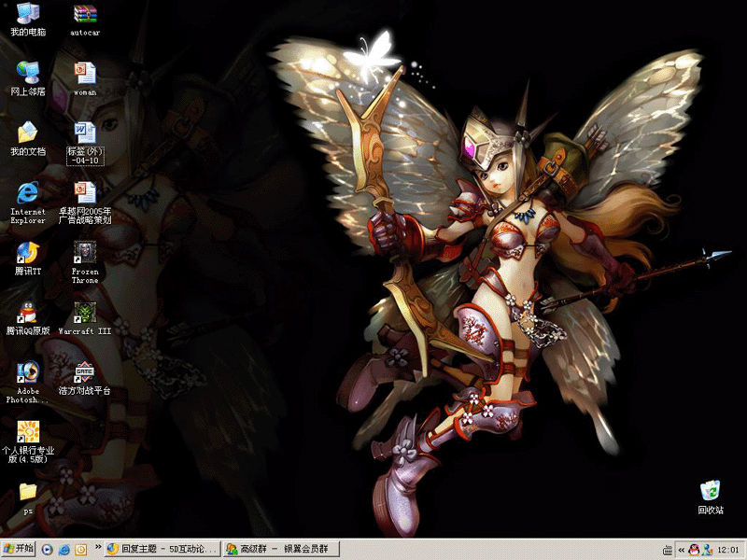Click the orange quick launch icon
The width and height of the screenshot is (747, 560).
pyautogui.click(x=81, y=550)
